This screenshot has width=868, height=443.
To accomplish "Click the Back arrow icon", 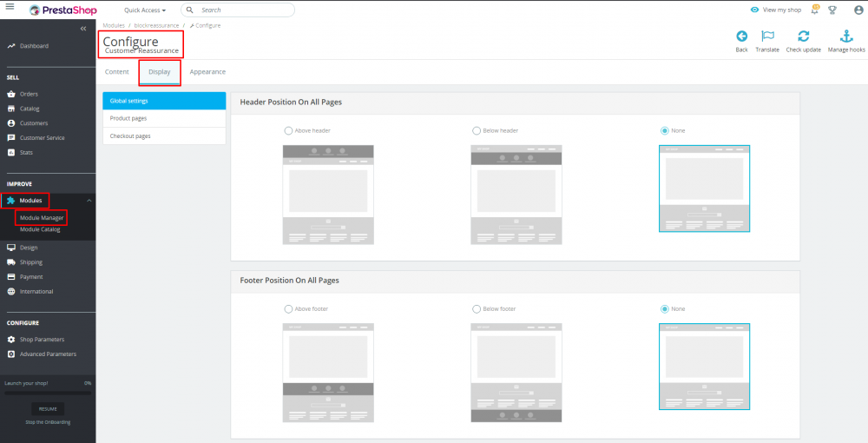I will [742, 36].
